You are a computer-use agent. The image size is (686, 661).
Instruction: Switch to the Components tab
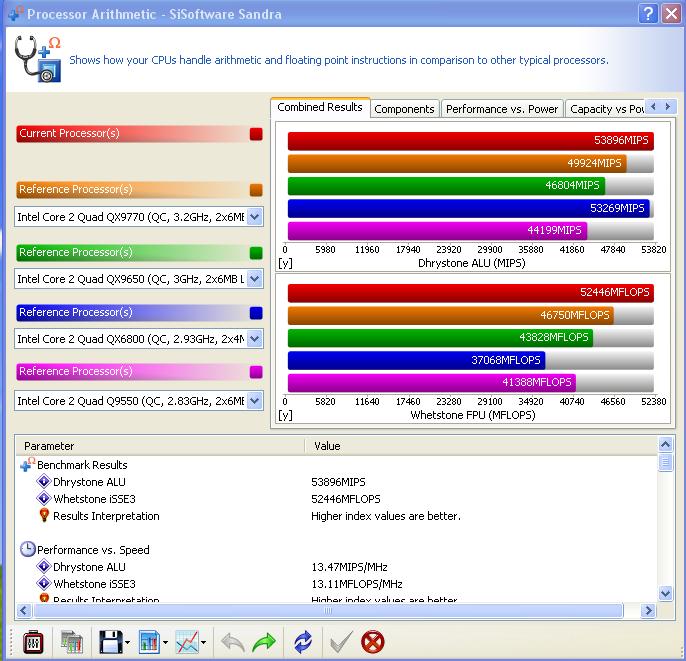tap(404, 109)
